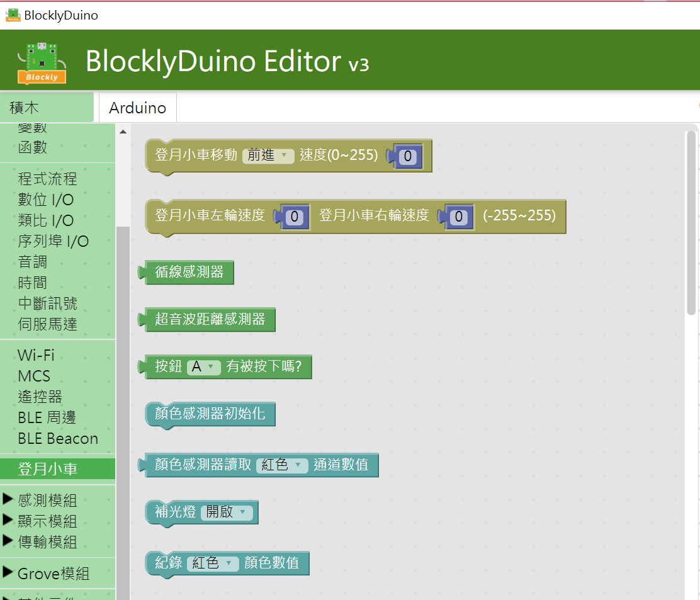
Task: Open the 紅色 dropdown on the 紀錄 block
Action: coord(213,563)
